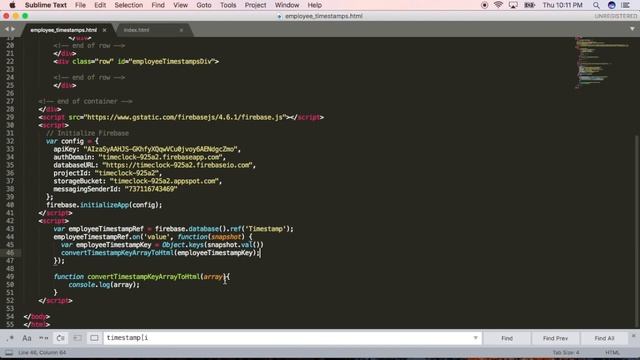Click the firebase.js script URL on line 29
640x360 pixels.
point(185,118)
